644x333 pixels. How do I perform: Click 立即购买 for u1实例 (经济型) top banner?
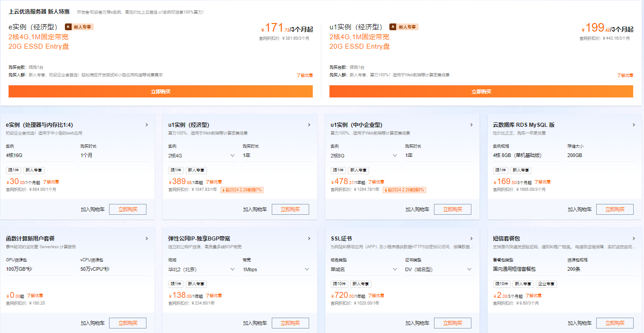pyautogui.click(x=481, y=92)
